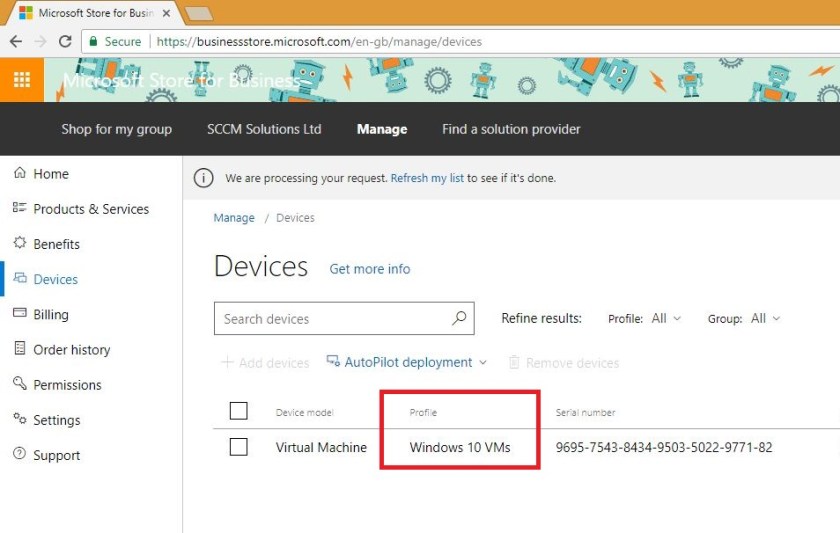
Task: Click the Get more info link
Action: click(370, 269)
